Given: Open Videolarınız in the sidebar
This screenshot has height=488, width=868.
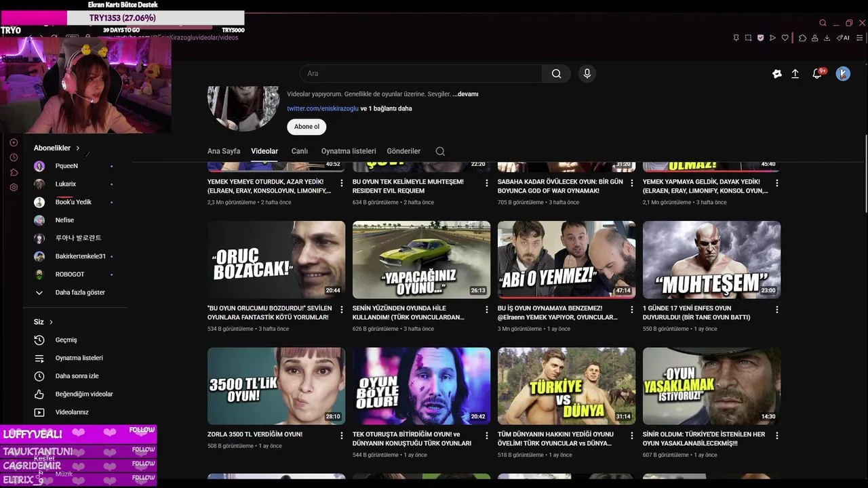Looking at the screenshot, I should pyautogui.click(x=71, y=412).
